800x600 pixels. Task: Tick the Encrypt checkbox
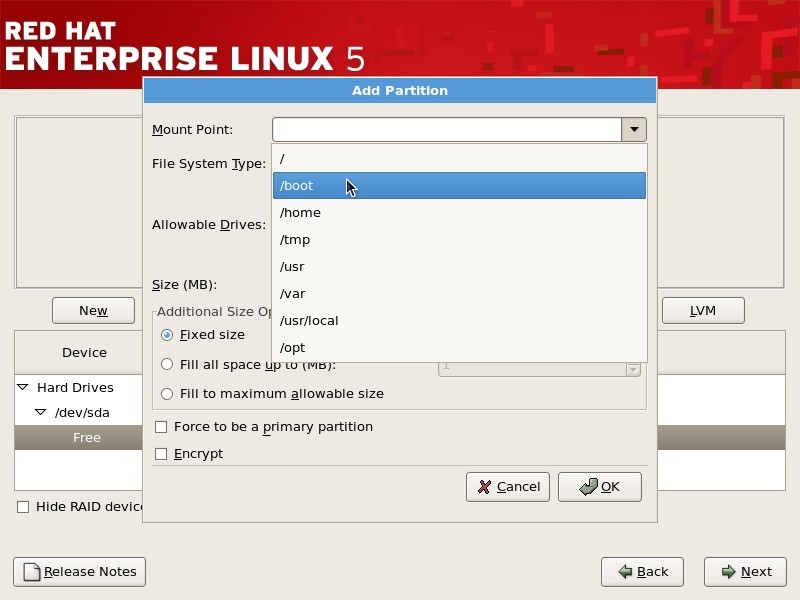161,454
